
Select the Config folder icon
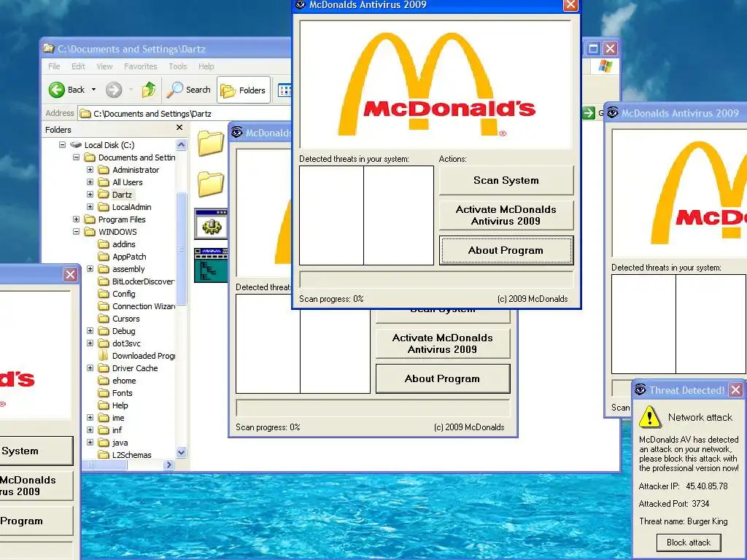coord(104,294)
